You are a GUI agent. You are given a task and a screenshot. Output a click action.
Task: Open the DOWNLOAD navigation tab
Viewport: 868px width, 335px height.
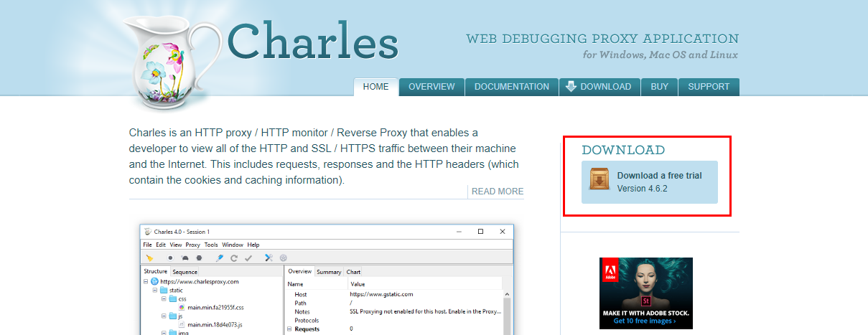(x=599, y=87)
